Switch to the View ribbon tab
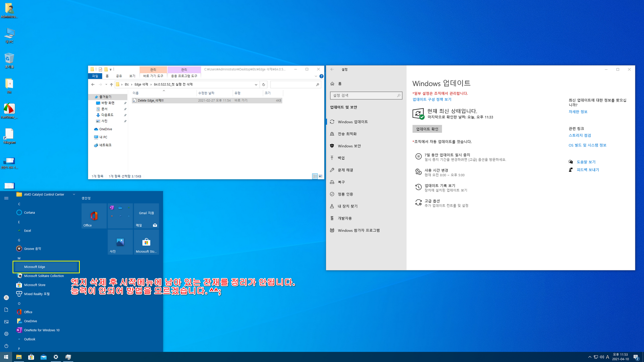 click(132, 76)
